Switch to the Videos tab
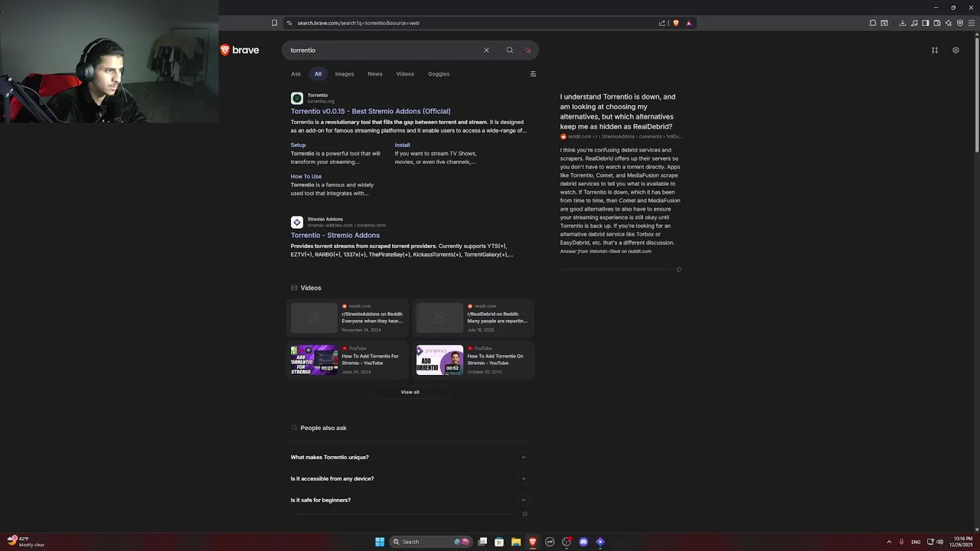This screenshot has height=551, width=980. [405, 74]
